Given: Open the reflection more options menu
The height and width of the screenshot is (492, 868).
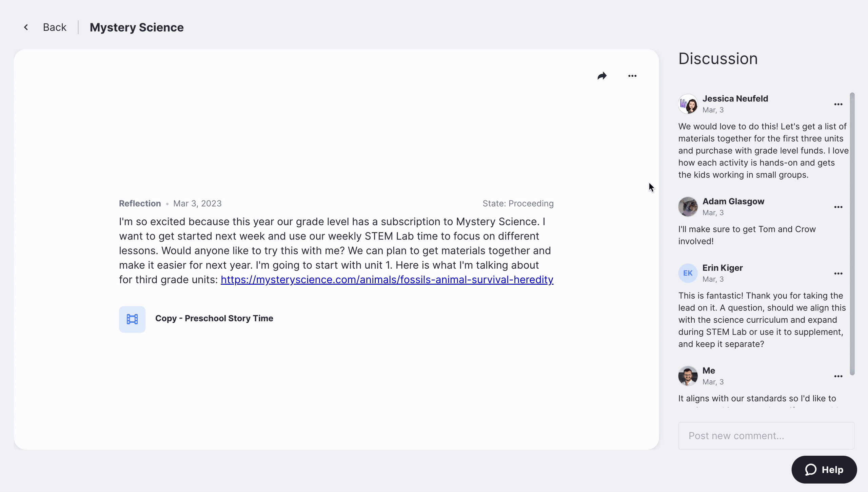Looking at the screenshot, I should click(632, 76).
